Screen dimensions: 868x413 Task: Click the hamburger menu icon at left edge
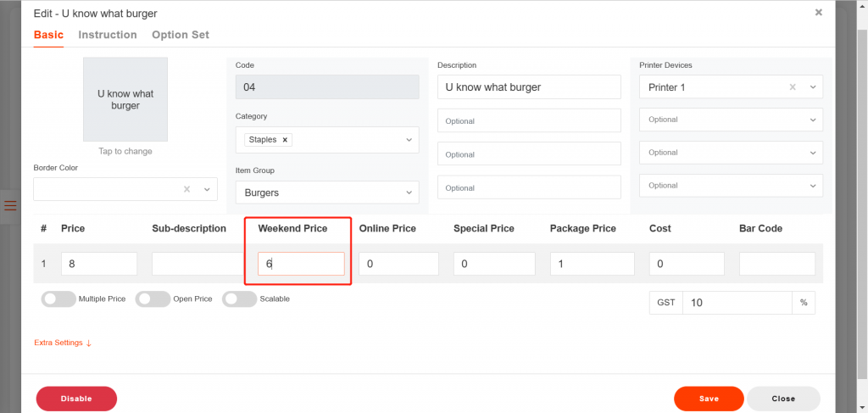10,205
